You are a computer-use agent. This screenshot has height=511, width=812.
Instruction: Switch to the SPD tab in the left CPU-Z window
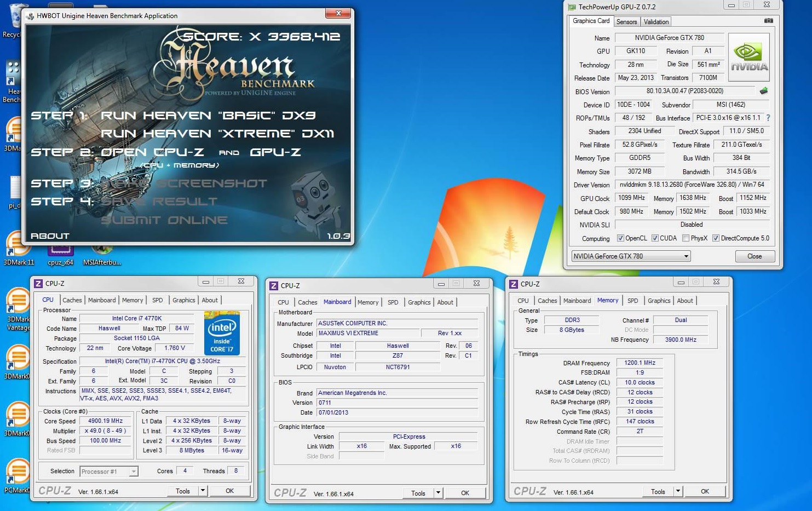pyautogui.click(x=158, y=300)
